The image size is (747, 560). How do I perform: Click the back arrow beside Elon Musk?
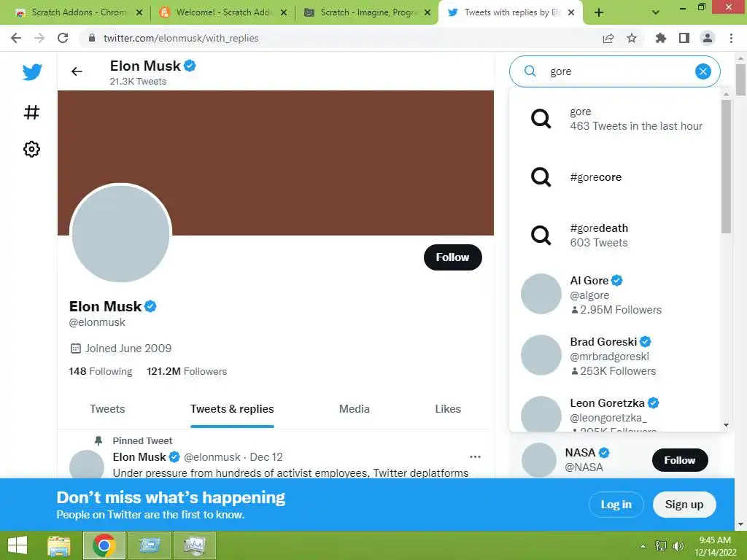pyautogui.click(x=77, y=71)
